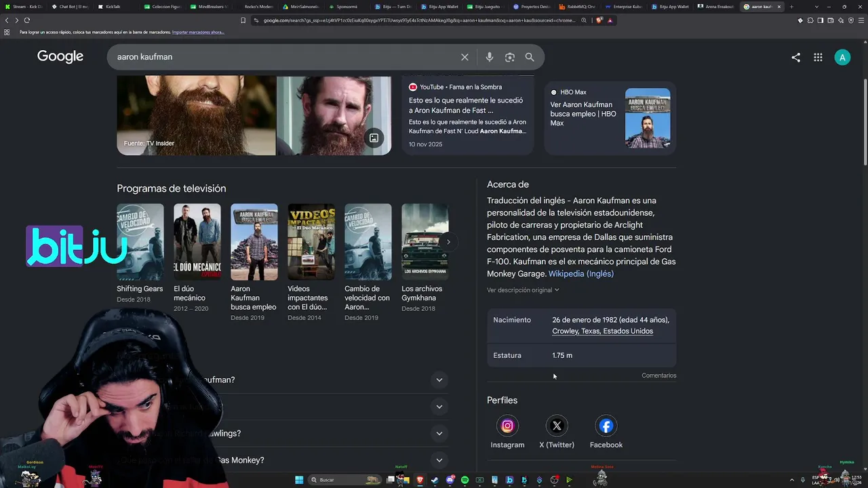Open the Google logo homepage link
Viewport: 868px width, 488px height.
pos(60,57)
